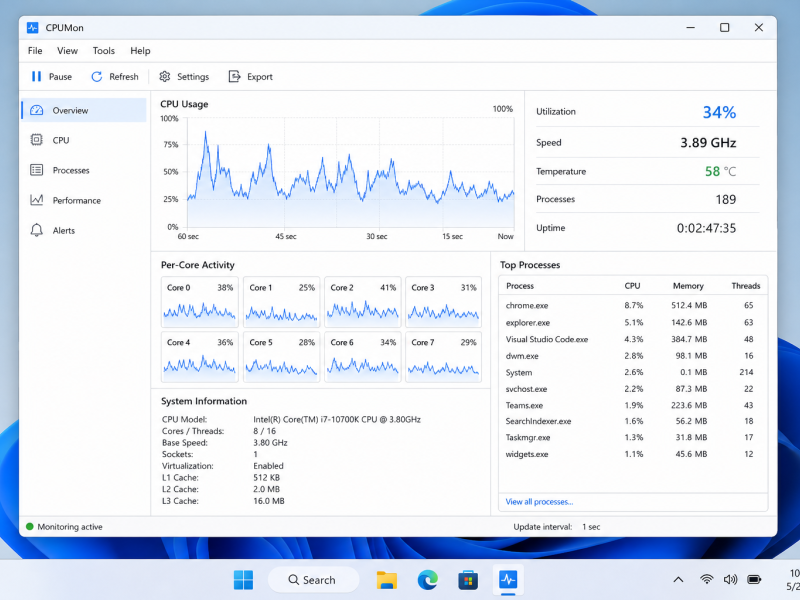
Task: Switch to the Processes tab label
Action: [x=71, y=170]
